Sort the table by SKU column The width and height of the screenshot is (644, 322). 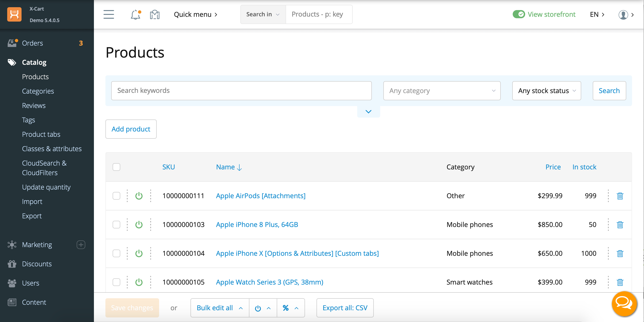pyautogui.click(x=169, y=167)
